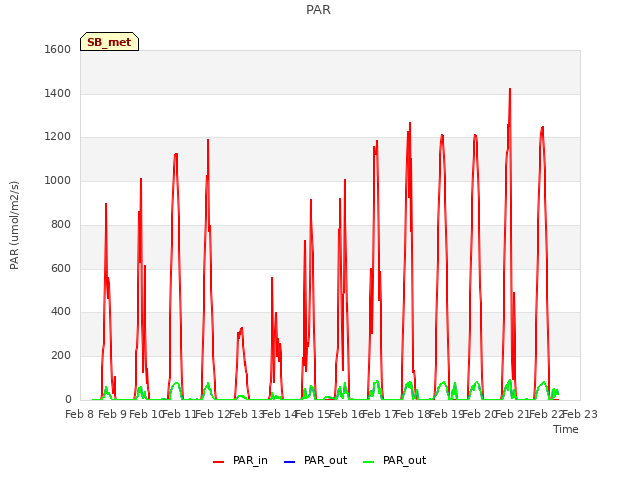
Task: Click the 0 y-axis tick label
Action: 68,400
